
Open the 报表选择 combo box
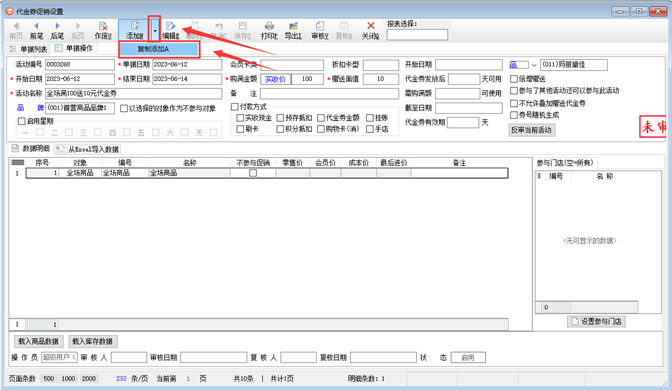pos(417,35)
